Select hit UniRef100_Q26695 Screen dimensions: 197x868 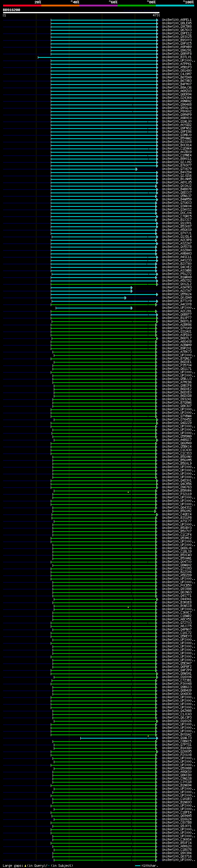pyautogui.click(x=176, y=751)
